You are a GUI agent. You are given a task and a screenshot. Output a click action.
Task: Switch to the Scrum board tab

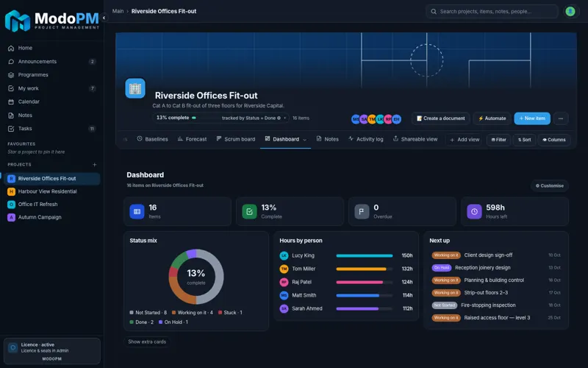click(236, 139)
